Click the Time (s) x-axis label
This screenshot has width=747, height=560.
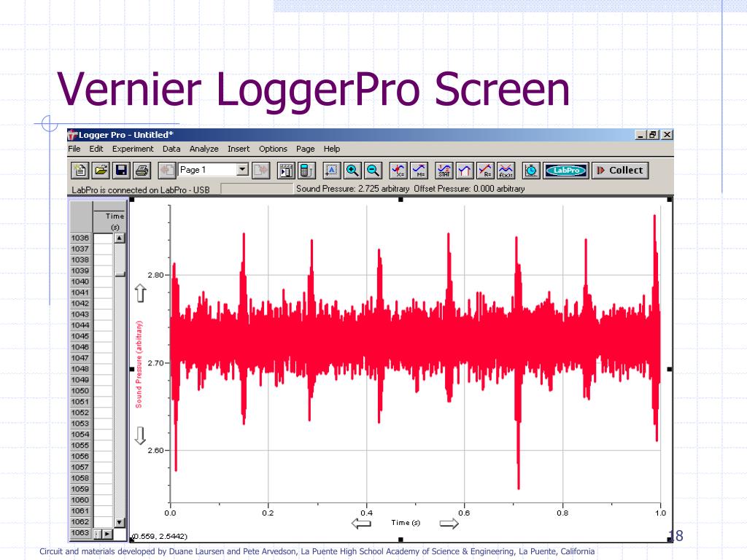click(406, 522)
